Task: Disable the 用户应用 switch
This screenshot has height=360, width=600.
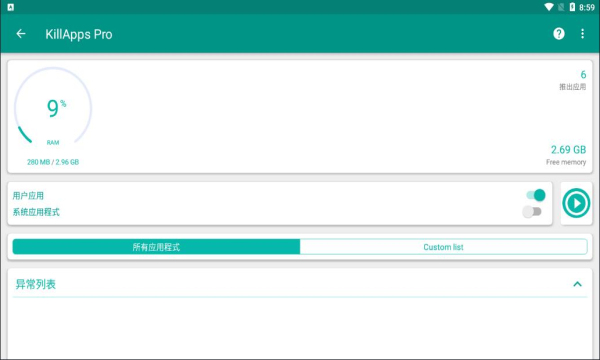Action: [x=536, y=195]
